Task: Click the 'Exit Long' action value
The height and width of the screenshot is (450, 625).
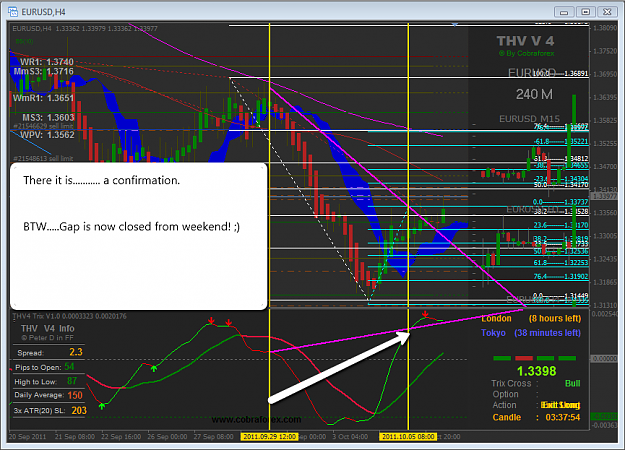Action: pyautogui.click(x=560, y=405)
